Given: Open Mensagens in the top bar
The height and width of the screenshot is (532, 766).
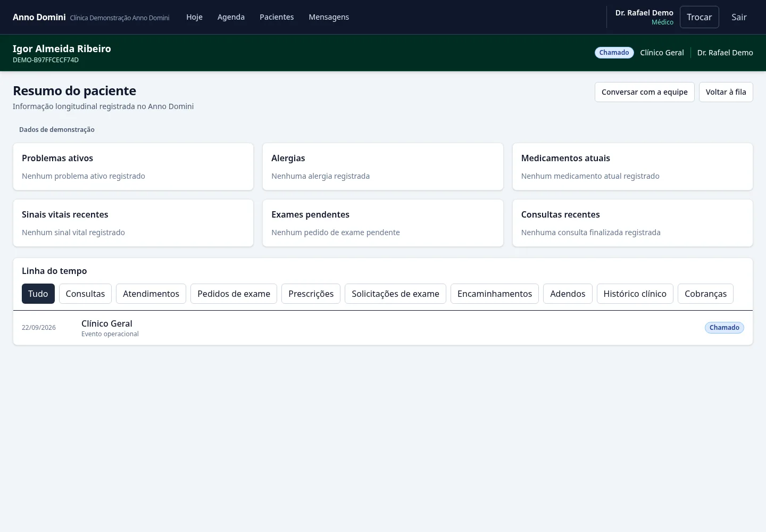Looking at the screenshot, I should (329, 17).
